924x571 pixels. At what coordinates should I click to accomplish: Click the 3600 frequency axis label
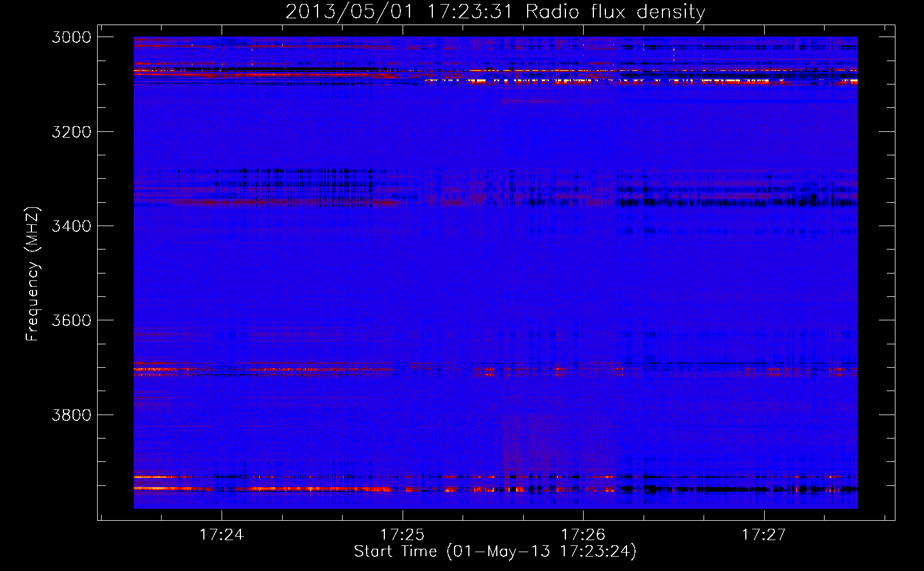[71, 320]
